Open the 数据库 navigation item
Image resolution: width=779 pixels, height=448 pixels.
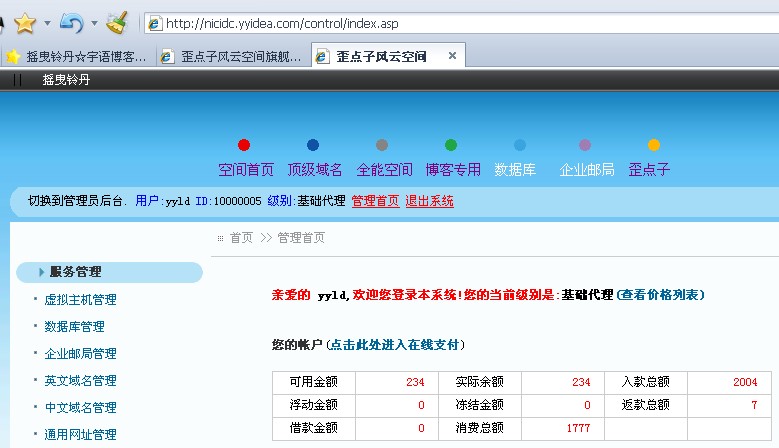coord(515,170)
